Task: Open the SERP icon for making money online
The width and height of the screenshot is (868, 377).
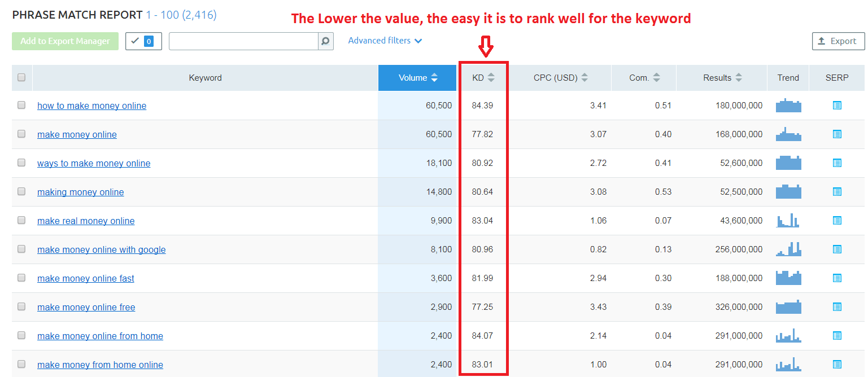Action: 837,191
